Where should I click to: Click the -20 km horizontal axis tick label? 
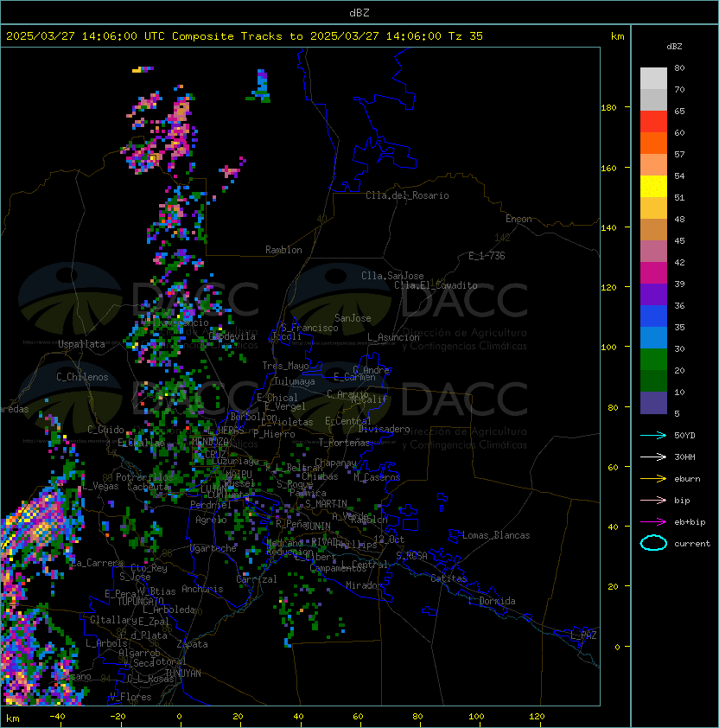click(118, 717)
